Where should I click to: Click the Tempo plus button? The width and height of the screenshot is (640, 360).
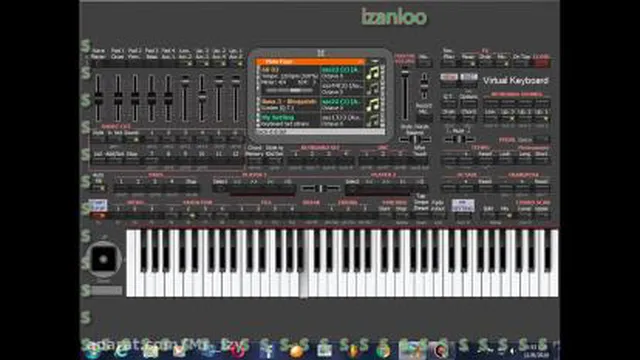coord(466,161)
